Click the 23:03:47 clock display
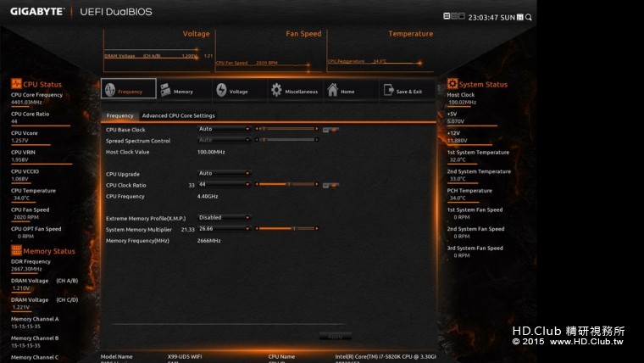Viewport: 644px width, 363px height. coord(483,18)
